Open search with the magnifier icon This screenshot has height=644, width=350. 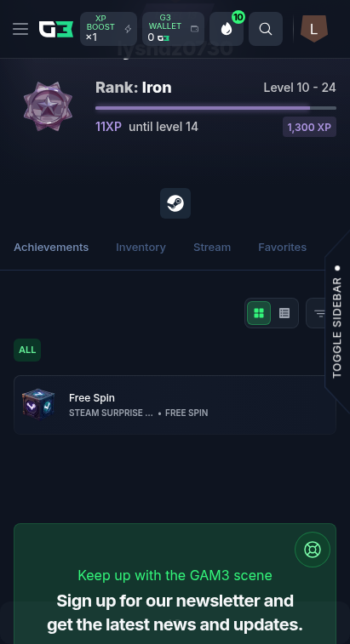[266, 29]
